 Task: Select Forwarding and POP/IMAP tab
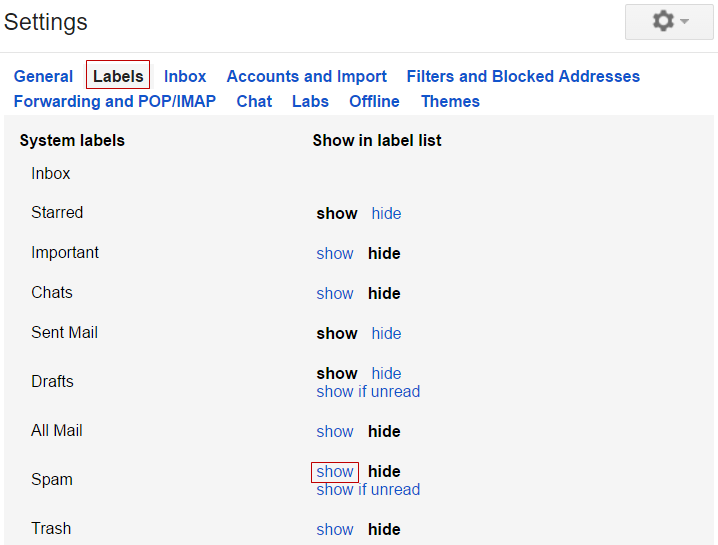[115, 101]
